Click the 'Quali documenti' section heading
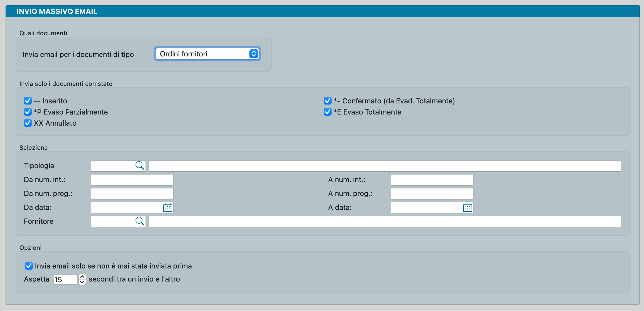Image resolution: width=644 pixels, height=311 pixels. pos(43,33)
